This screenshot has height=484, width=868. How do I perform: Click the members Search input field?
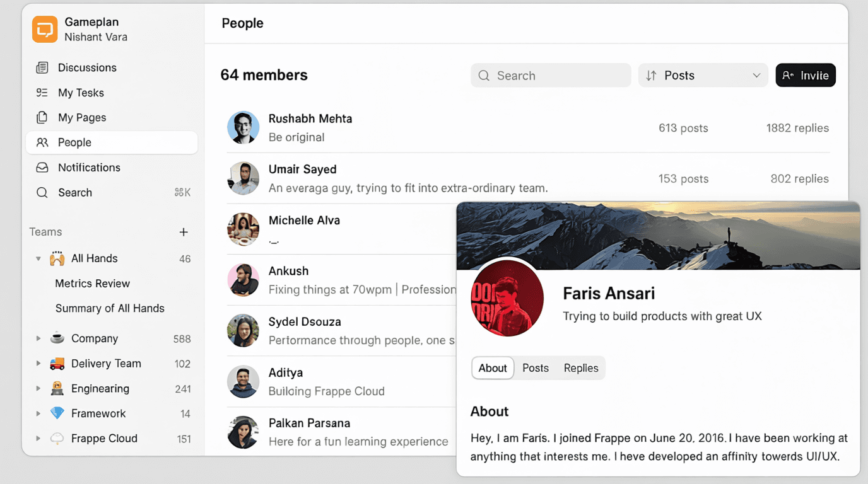pyautogui.click(x=551, y=76)
